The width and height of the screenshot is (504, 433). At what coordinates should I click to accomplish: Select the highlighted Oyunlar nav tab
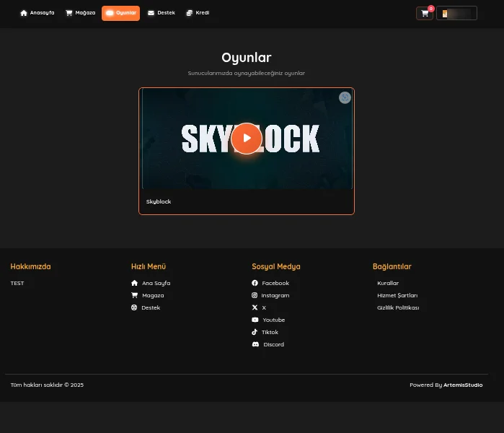pyautogui.click(x=121, y=13)
